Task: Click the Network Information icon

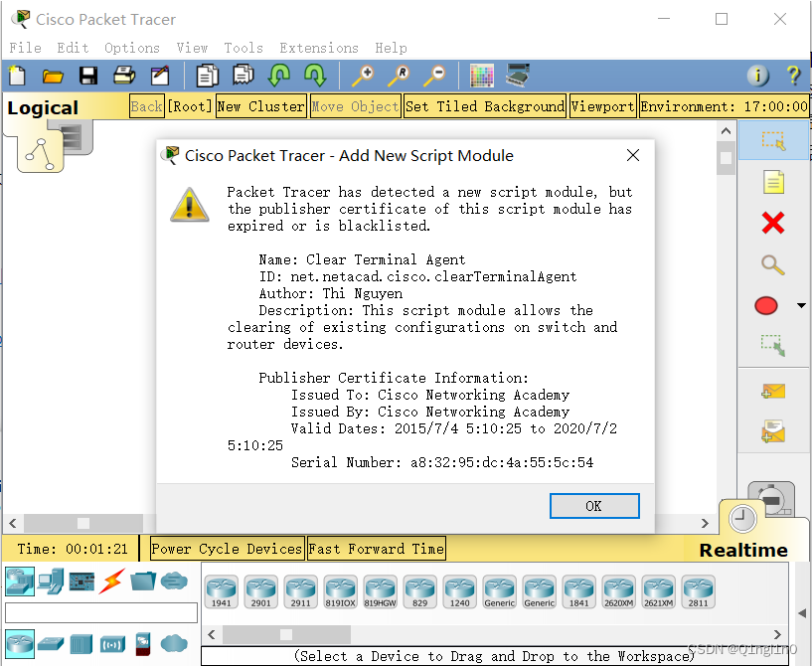Action: pyautogui.click(x=757, y=77)
